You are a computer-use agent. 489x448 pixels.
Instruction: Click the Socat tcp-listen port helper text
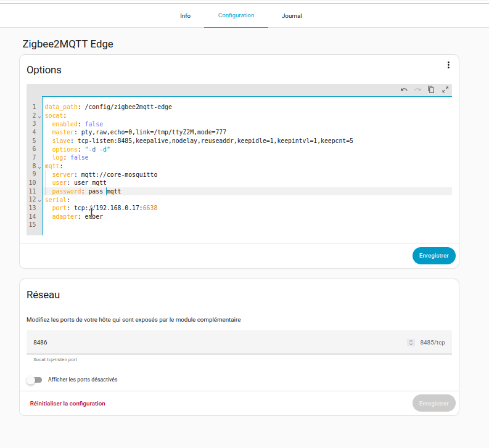coord(55,359)
